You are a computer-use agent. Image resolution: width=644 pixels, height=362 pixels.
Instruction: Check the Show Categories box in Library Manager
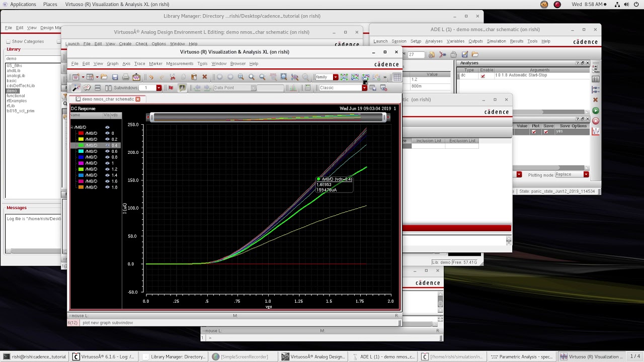tap(9, 42)
